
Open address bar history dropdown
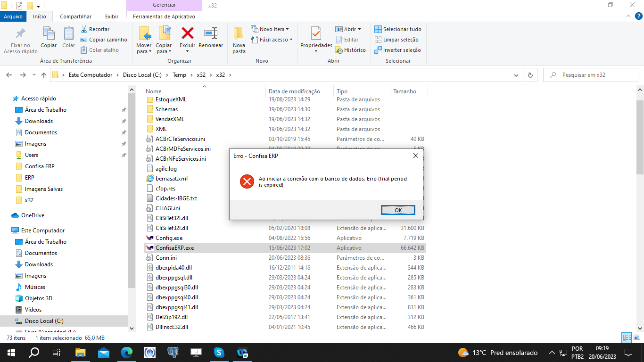click(x=517, y=75)
